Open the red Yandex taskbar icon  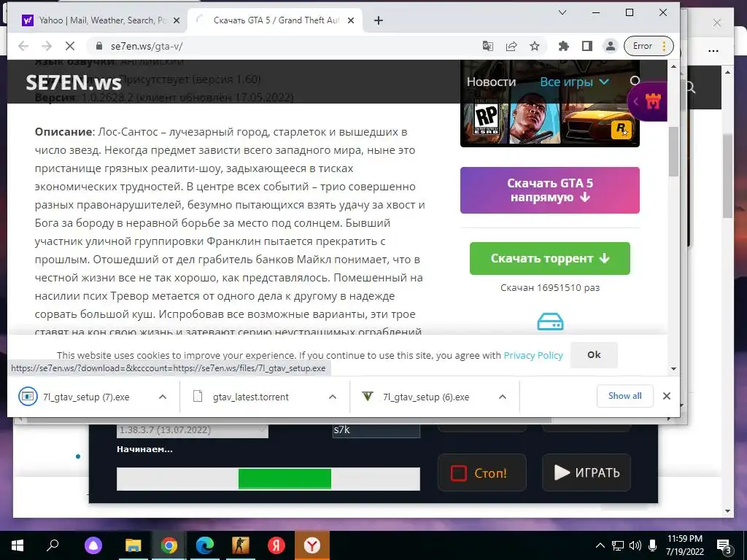click(276, 545)
